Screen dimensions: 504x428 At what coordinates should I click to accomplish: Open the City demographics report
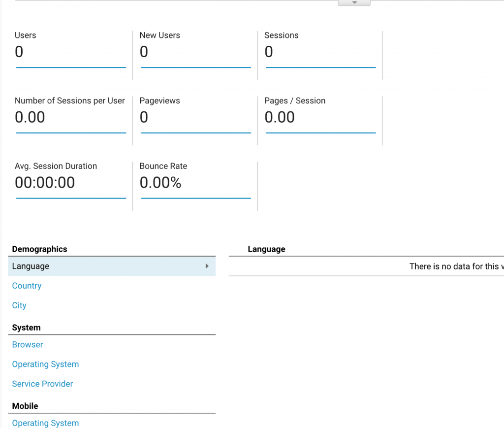point(19,305)
